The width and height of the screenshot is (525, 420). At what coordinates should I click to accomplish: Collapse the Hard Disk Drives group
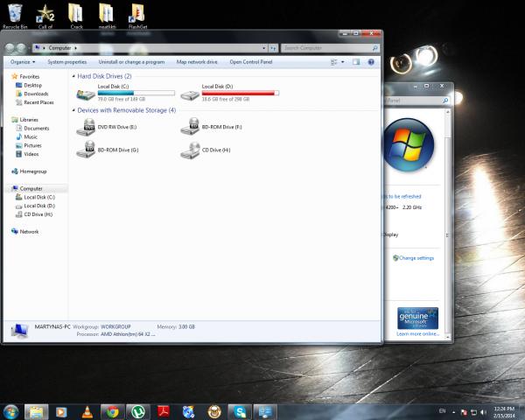click(73, 76)
